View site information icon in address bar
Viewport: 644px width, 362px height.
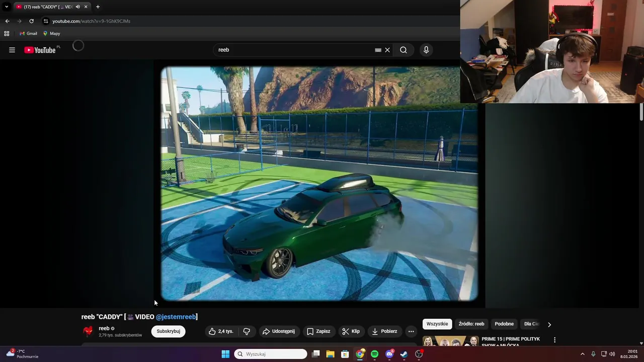point(46,21)
